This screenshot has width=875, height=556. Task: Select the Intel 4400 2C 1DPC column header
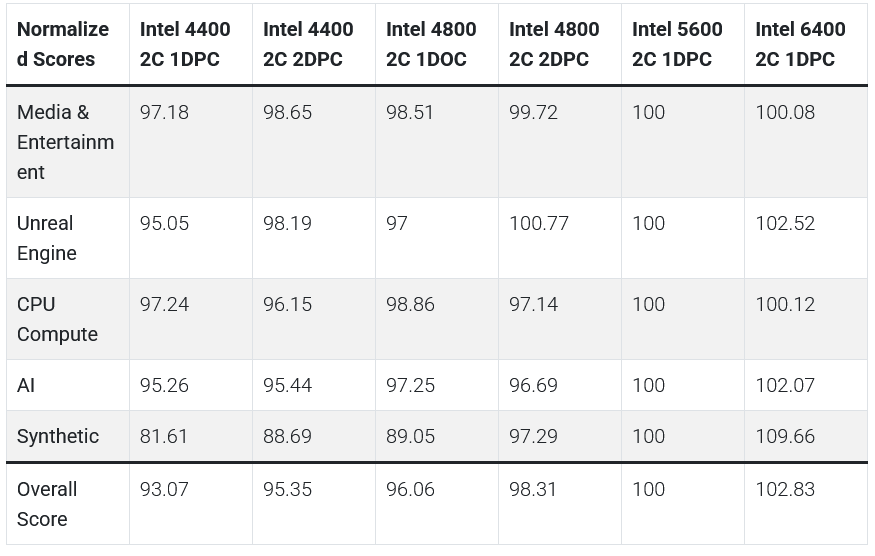pyautogui.click(x=185, y=44)
